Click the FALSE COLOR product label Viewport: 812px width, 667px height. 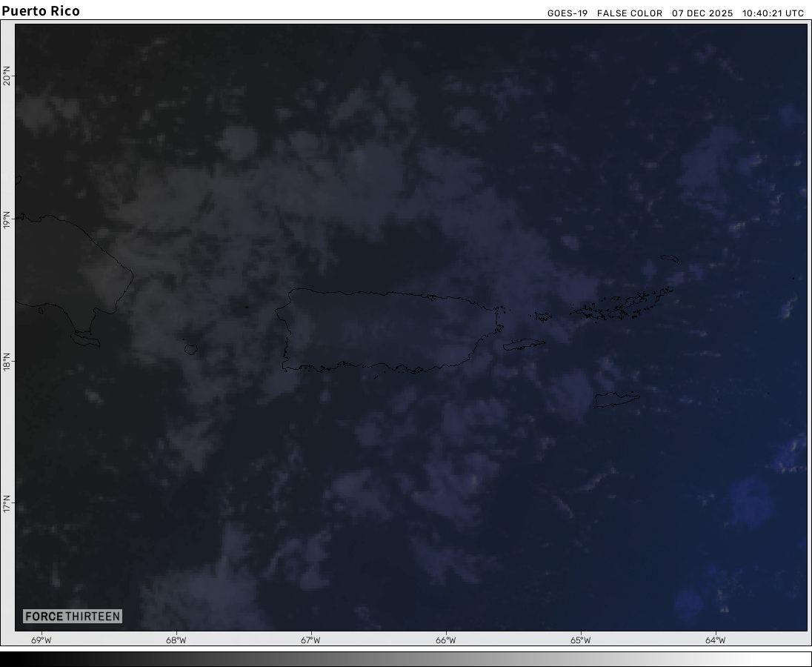tap(629, 13)
